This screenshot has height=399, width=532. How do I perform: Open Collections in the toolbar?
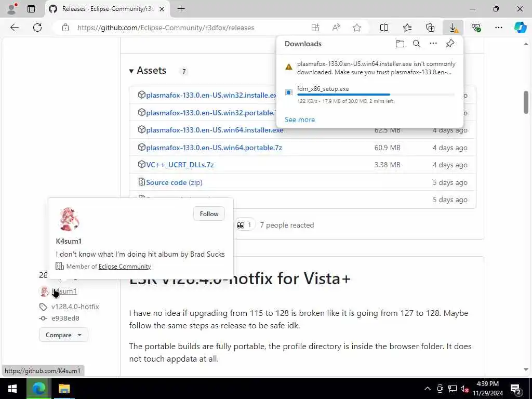pyautogui.click(x=430, y=28)
